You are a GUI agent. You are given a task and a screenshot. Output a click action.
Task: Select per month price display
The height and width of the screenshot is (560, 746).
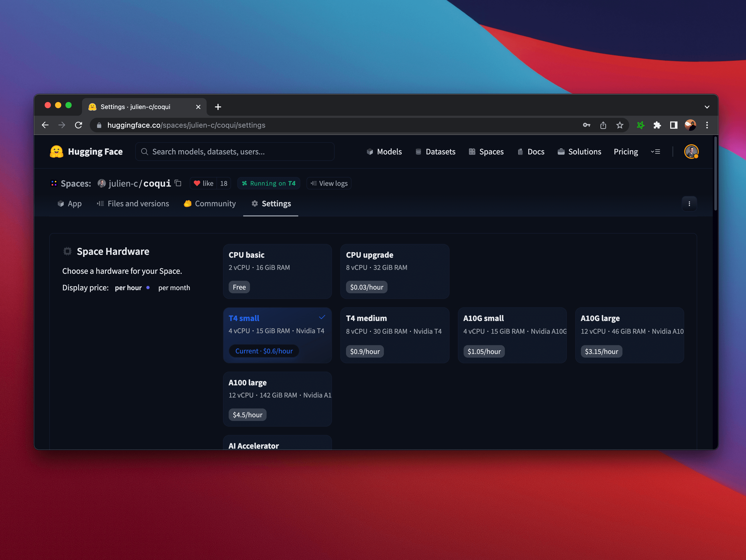pyautogui.click(x=174, y=288)
